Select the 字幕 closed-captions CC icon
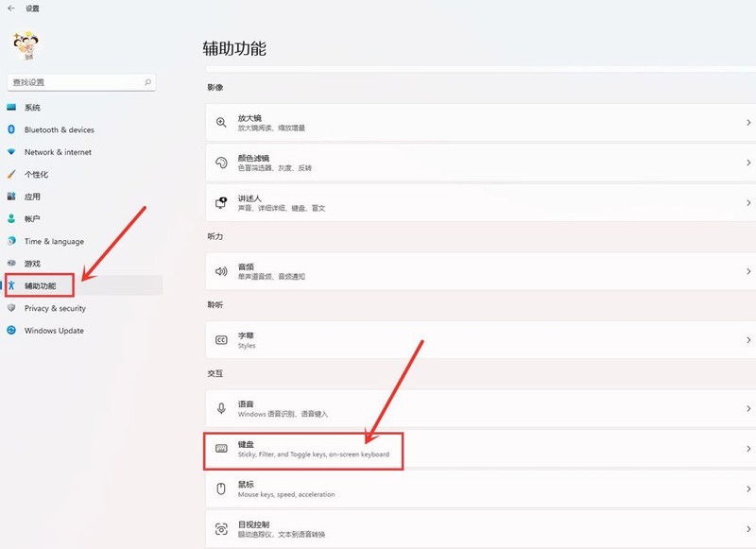Viewport: 756px width, 549px height. coord(221,342)
